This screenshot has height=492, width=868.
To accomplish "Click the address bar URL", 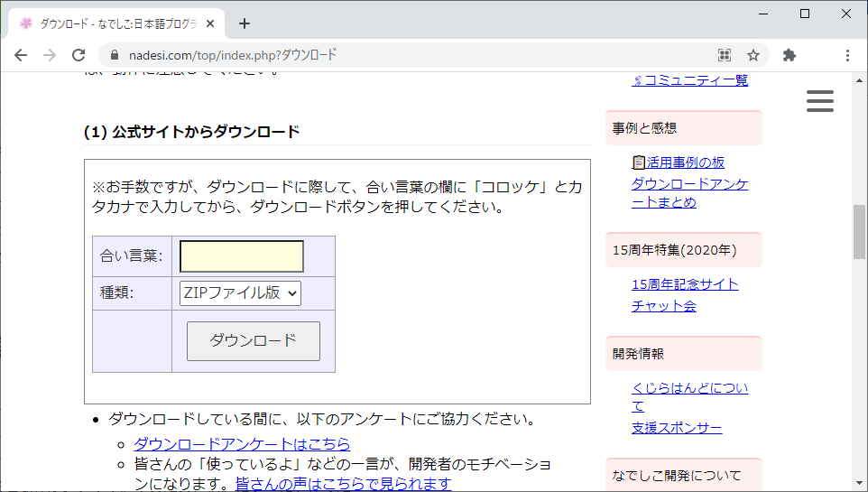I will pos(233,55).
